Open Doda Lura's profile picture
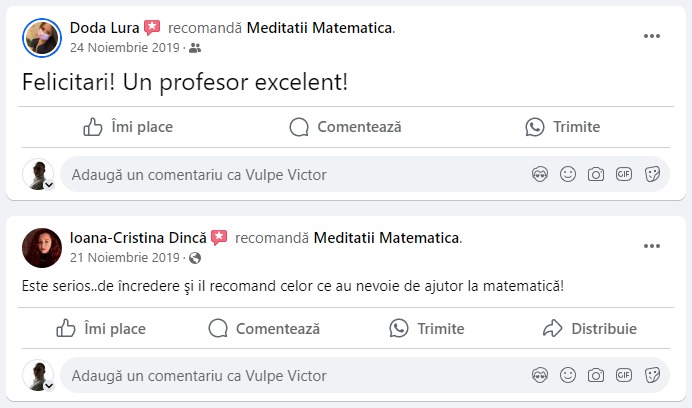This screenshot has height=408, width=692. click(x=40, y=37)
